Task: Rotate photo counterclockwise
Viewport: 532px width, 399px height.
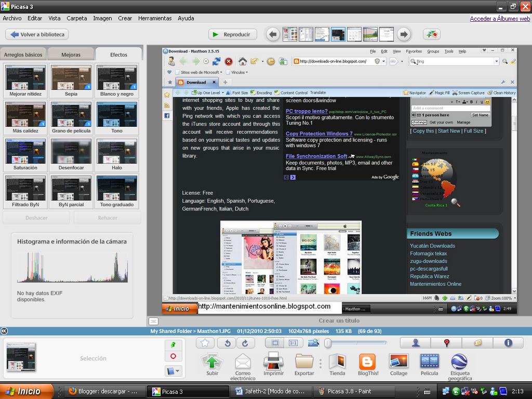Action: click(227, 343)
